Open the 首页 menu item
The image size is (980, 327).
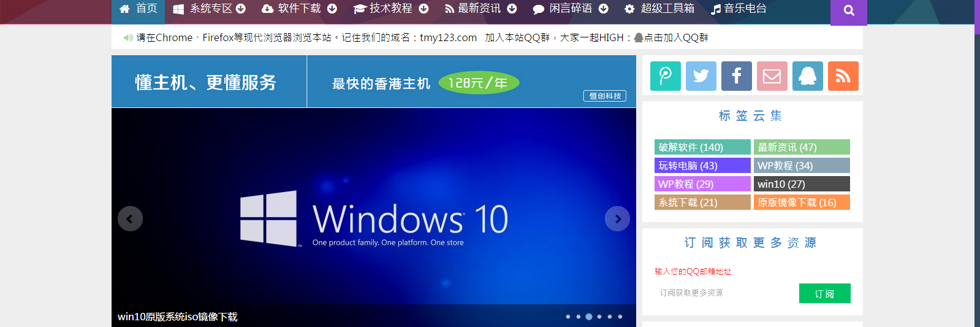pos(139,9)
